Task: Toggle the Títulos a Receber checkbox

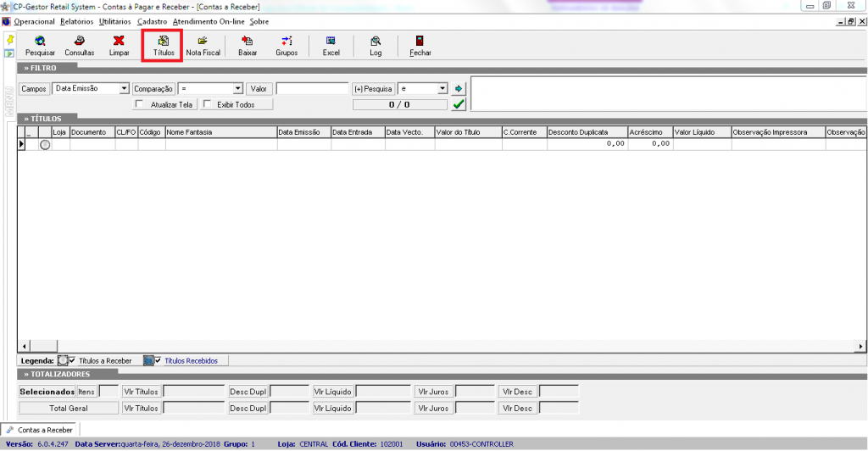Action: [73, 361]
